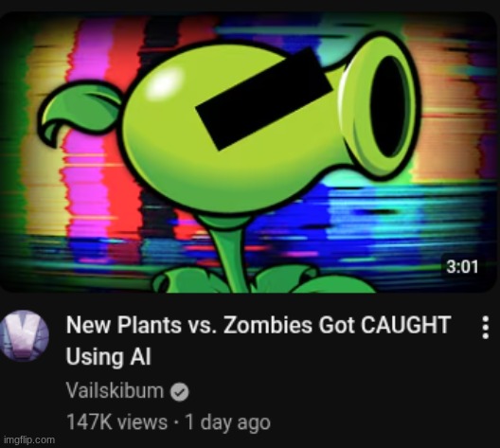Viewport: 500px width, 448px height.
Task: Click the 1 day ago upload label
Action: point(227,422)
